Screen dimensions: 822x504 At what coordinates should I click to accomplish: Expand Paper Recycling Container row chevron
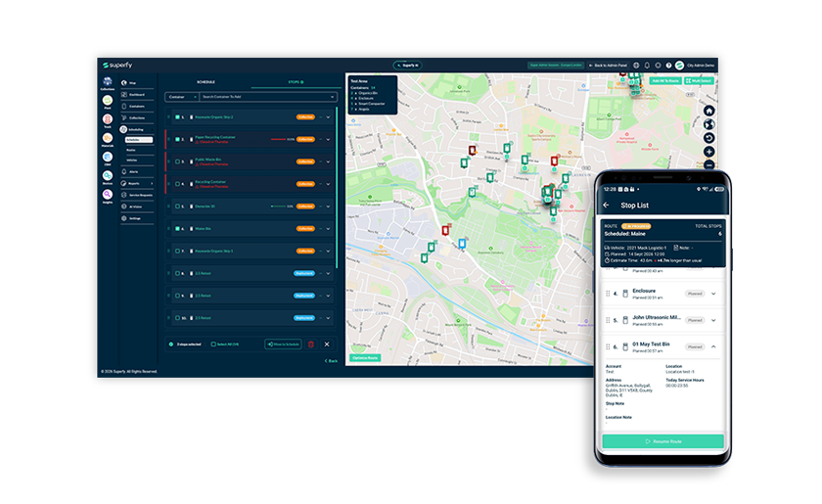pyautogui.click(x=328, y=140)
